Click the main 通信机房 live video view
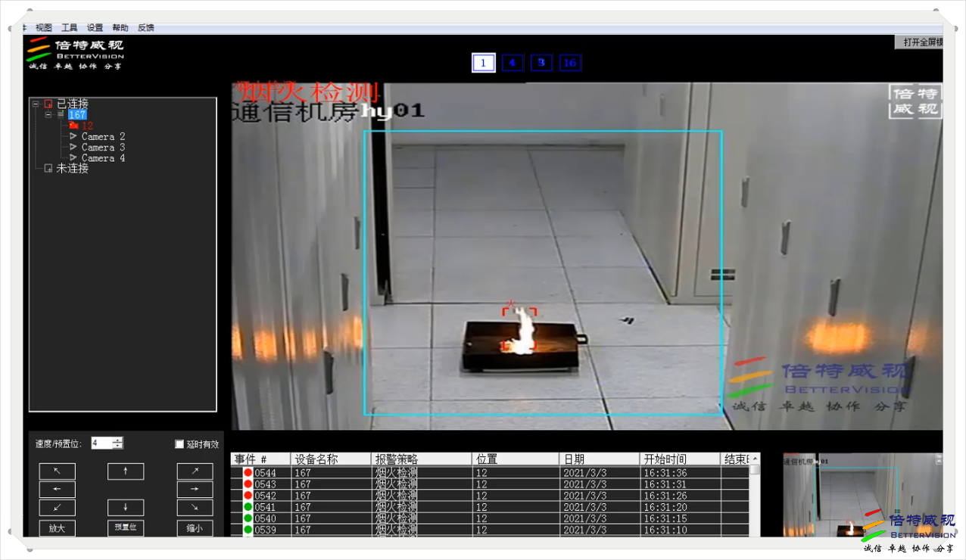This screenshot has width=966, height=560. coord(587,256)
